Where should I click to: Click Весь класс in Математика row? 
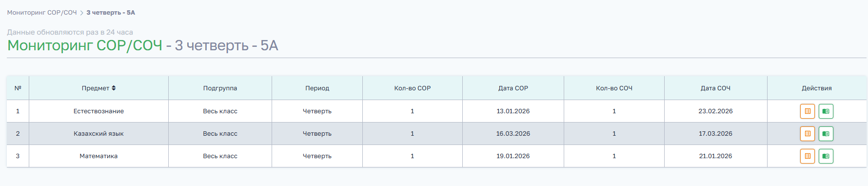tap(220, 156)
